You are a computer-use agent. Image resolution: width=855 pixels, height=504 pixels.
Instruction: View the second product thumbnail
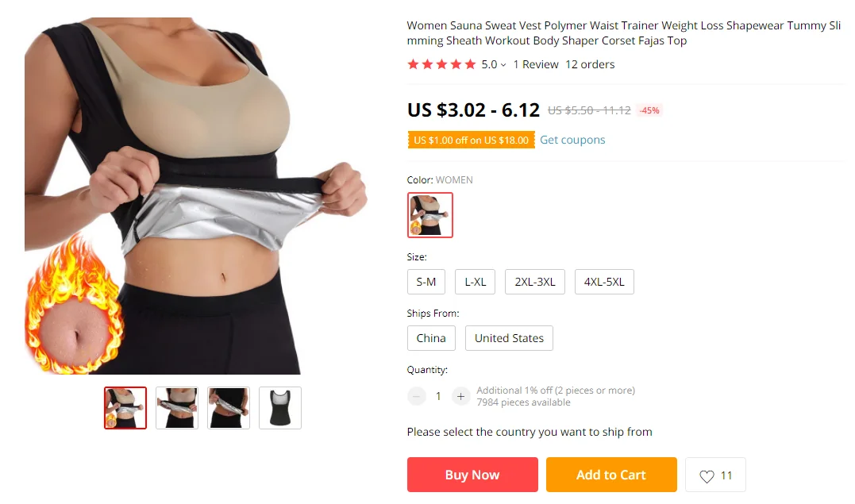177,408
